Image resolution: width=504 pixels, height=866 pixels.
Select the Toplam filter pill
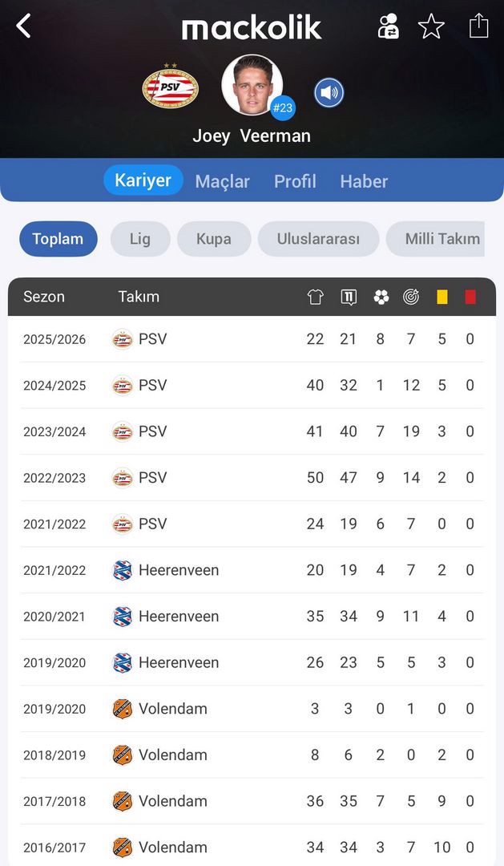point(58,239)
